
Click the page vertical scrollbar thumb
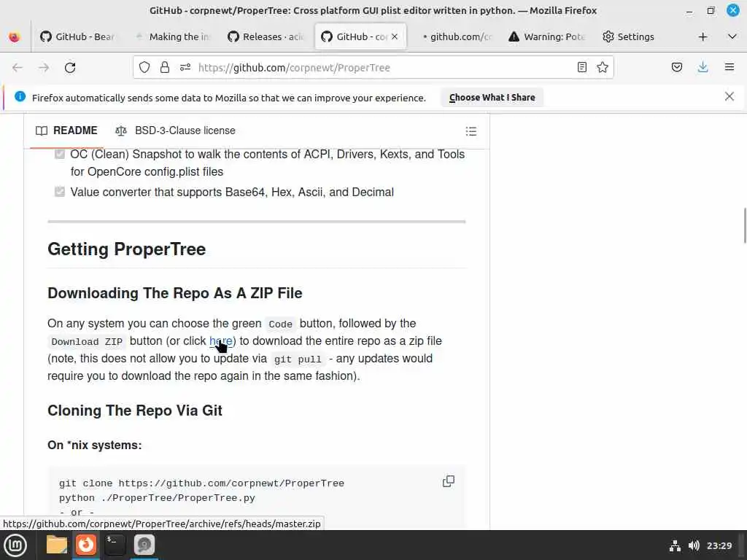tap(744, 225)
